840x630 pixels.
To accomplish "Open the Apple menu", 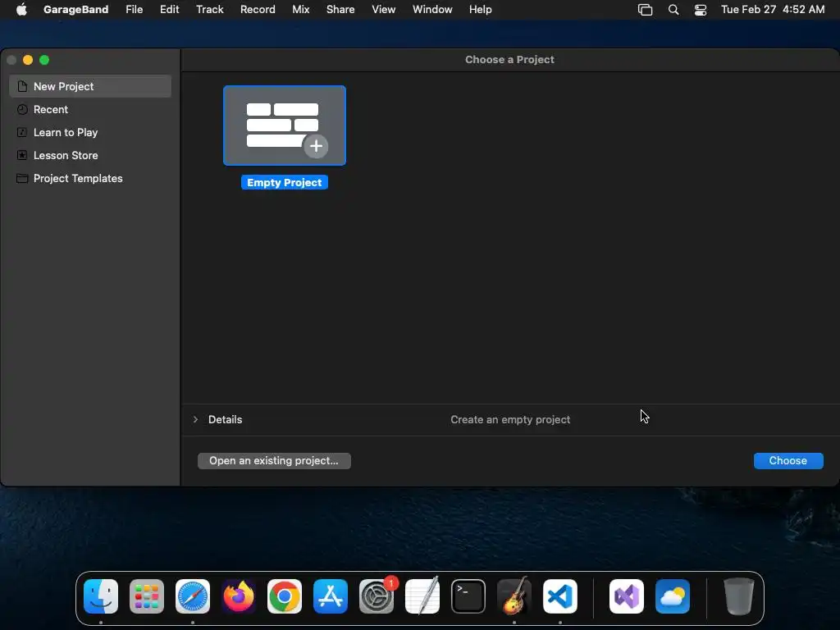I will (x=21, y=10).
